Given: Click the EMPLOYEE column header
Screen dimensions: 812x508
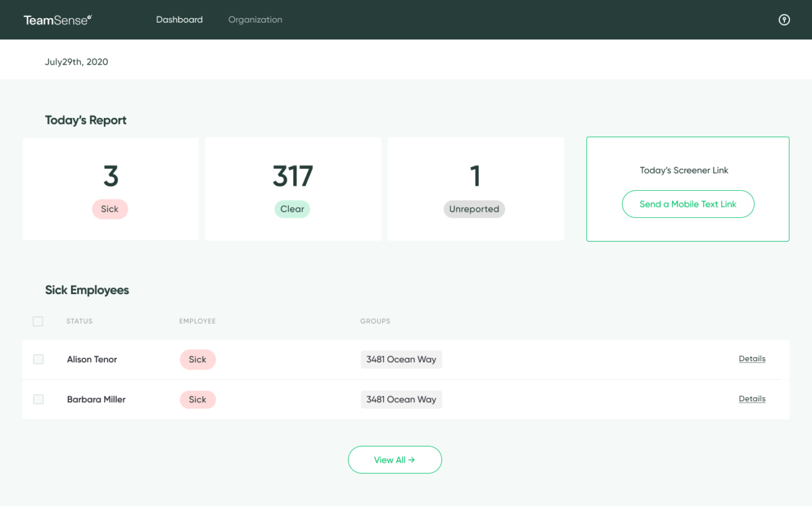Looking at the screenshot, I should [x=197, y=321].
